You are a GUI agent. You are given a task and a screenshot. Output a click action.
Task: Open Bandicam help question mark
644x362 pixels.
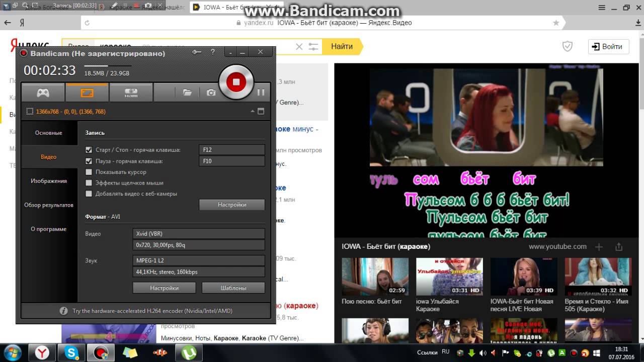point(213,52)
